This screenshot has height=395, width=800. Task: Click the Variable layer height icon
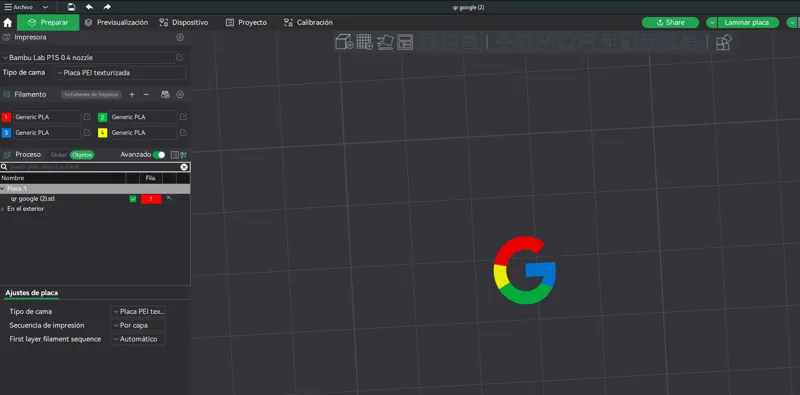tap(469, 42)
